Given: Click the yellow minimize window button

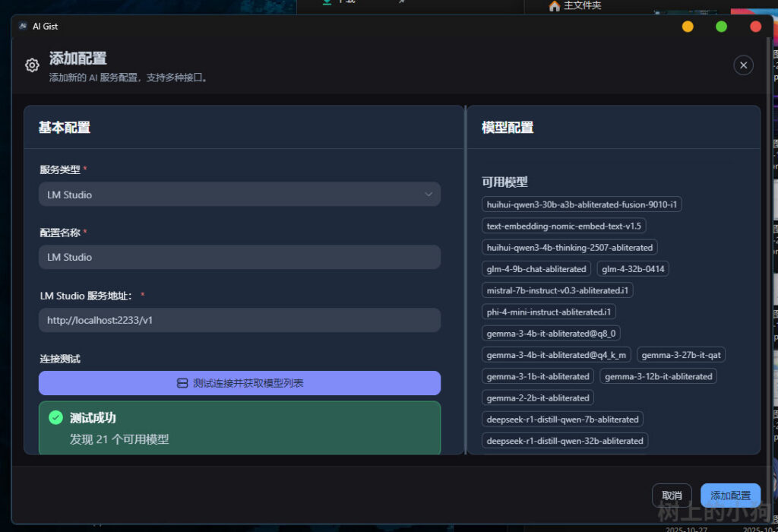Looking at the screenshot, I should pos(688,27).
